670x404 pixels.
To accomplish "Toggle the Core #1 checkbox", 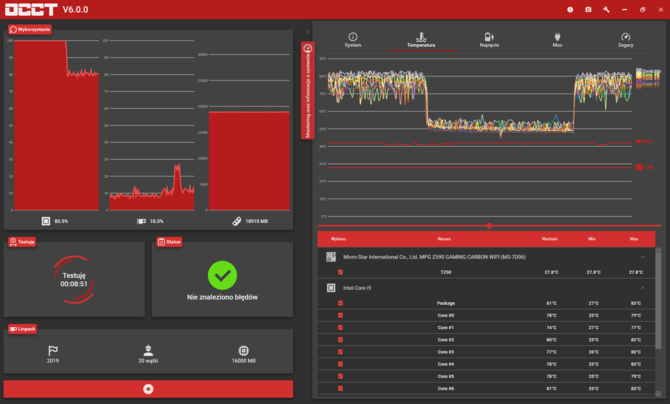I will tap(341, 327).
